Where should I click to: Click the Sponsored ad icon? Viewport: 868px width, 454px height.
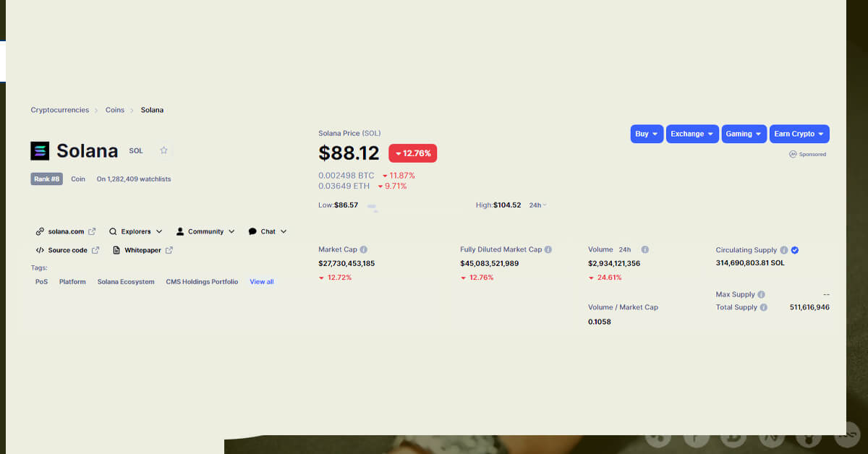[x=793, y=154]
